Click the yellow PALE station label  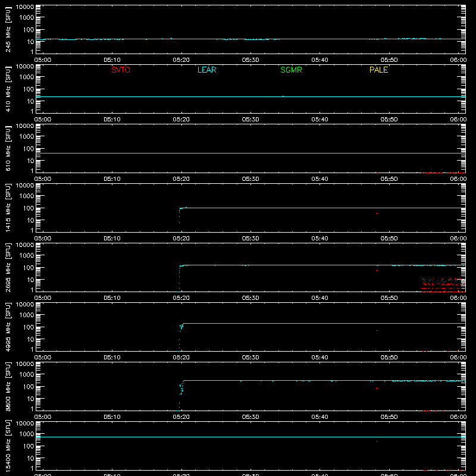(378, 70)
